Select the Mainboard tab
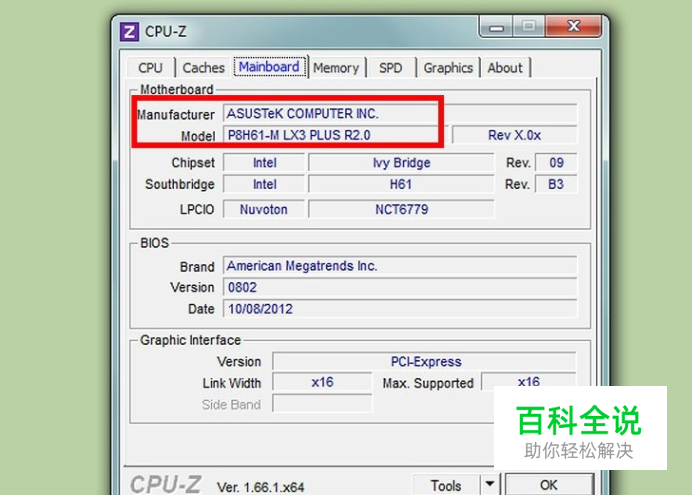Image resolution: width=692 pixels, height=495 pixels. [269, 67]
